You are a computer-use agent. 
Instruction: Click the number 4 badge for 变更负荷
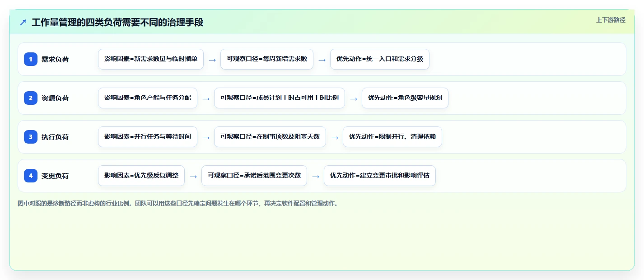coord(31,176)
